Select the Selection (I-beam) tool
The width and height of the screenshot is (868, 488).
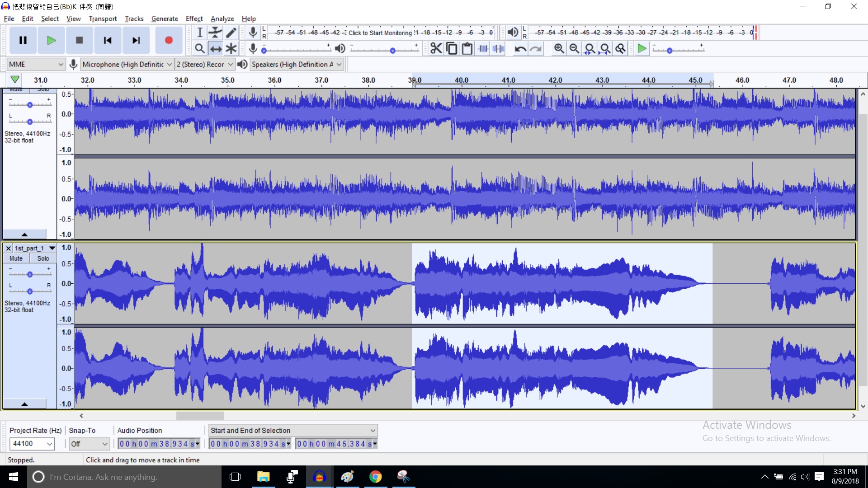tap(200, 33)
